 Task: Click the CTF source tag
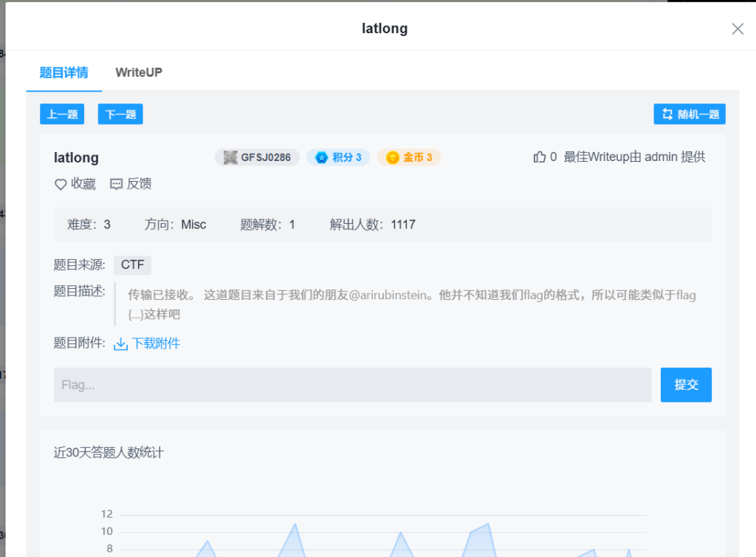click(x=132, y=265)
